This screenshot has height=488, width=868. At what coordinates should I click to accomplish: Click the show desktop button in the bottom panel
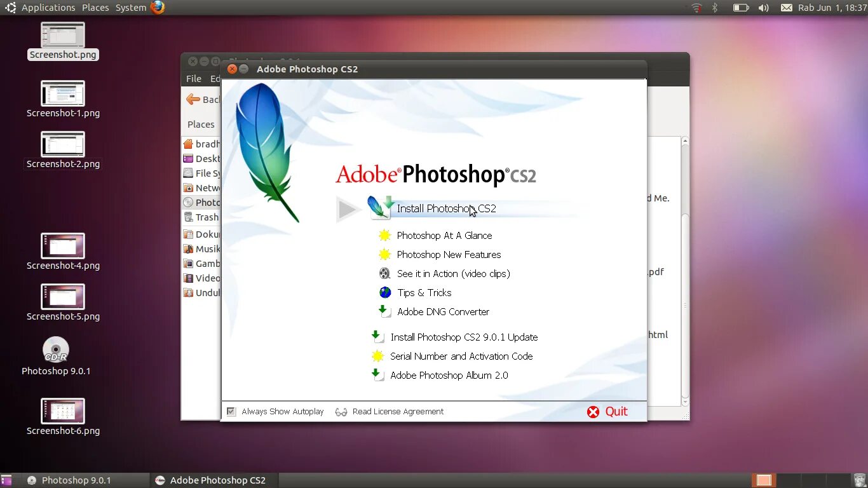click(x=6, y=480)
